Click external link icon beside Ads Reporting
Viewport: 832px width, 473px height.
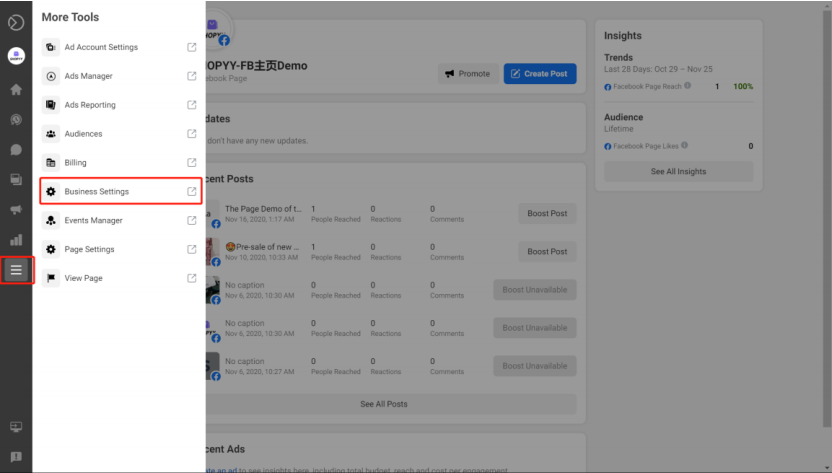coord(192,105)
